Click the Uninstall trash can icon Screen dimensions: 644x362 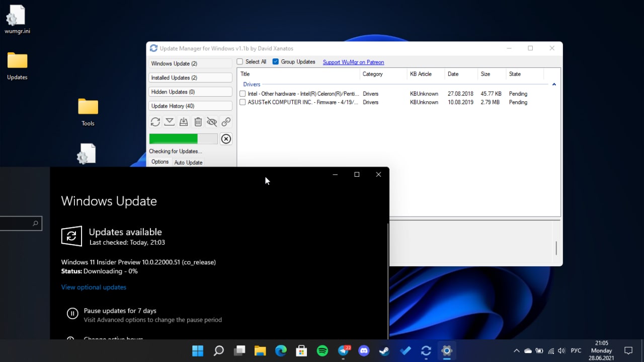198,122
